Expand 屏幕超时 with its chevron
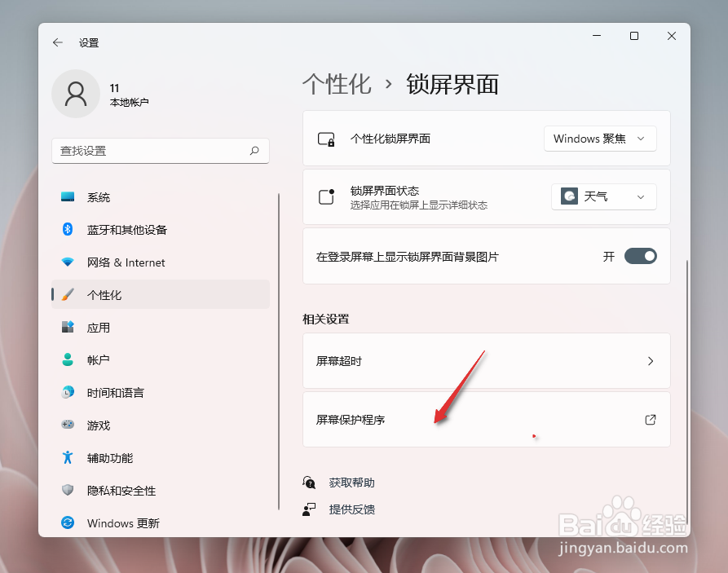The image size is (728, 573). coord(651,361)
